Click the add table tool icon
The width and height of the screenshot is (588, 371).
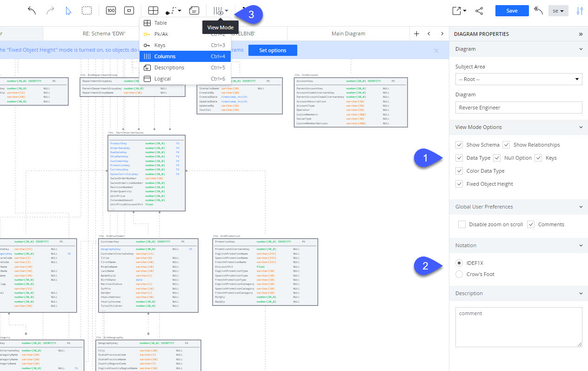[x=153, y=11]
